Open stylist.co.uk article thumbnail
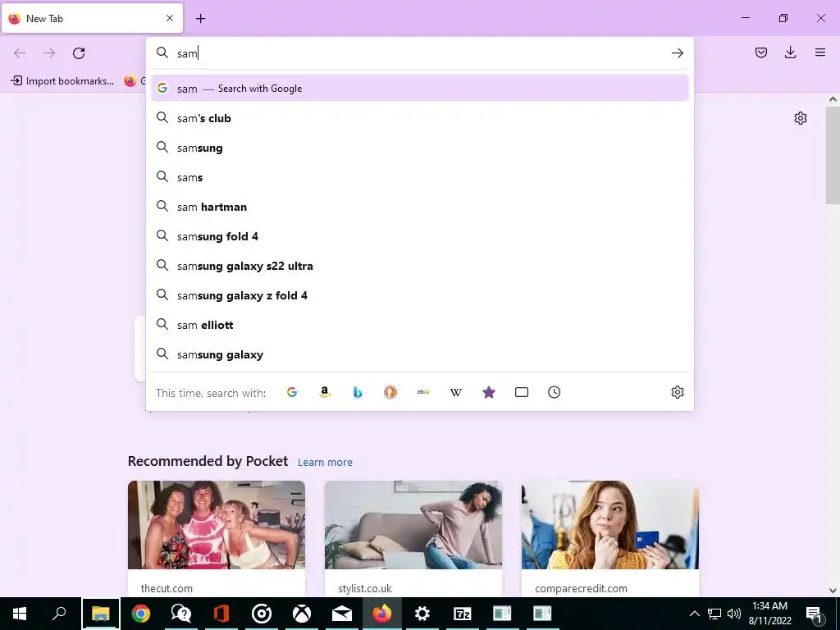840x630 pixels. [x=413, y=524]
